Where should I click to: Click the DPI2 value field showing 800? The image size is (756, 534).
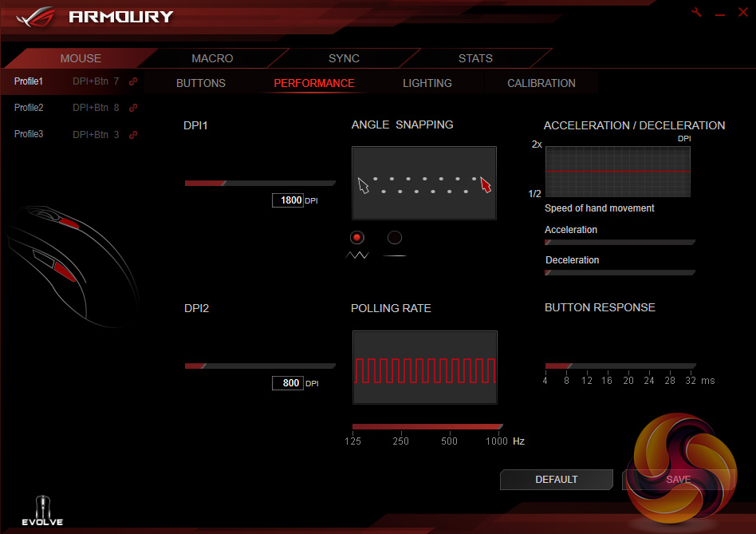pyautogui.click(x=288, y=383)
